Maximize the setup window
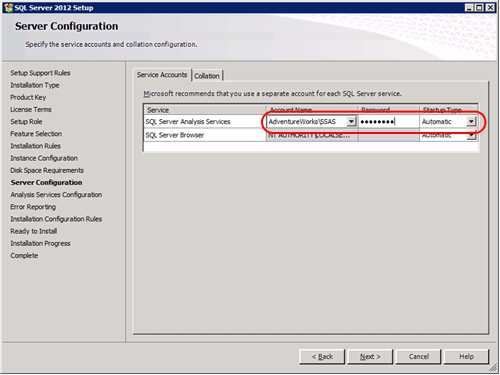500x375 pixels. (479, 7)
